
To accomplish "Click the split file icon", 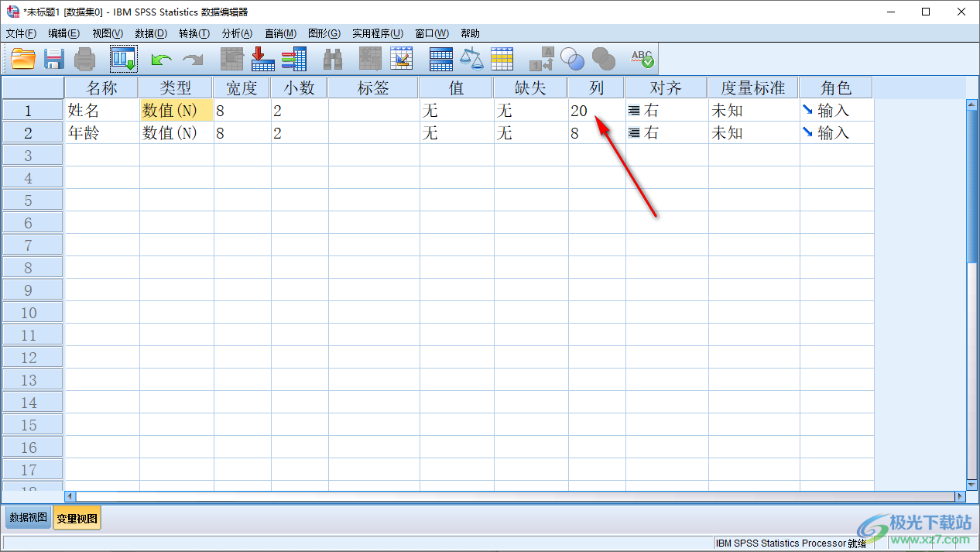I will tap(440, 59).
